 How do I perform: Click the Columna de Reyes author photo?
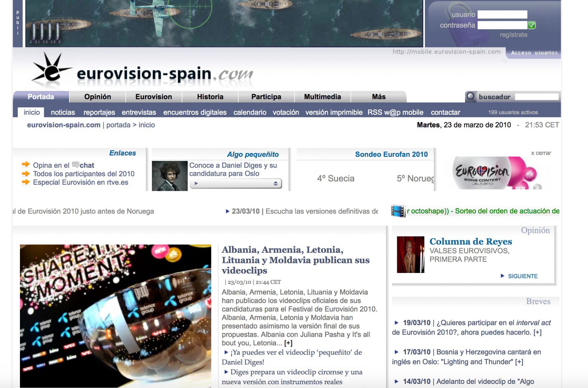(x=410, y=254)
